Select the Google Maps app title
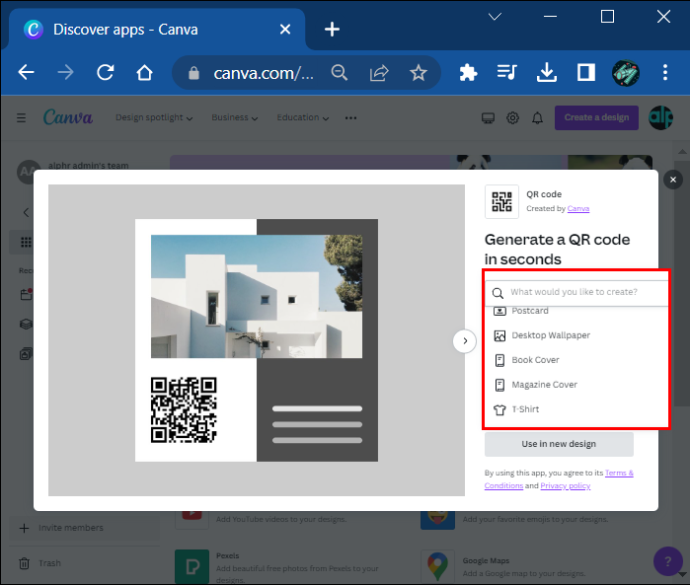The image size is (690, 585). [486, 561]
